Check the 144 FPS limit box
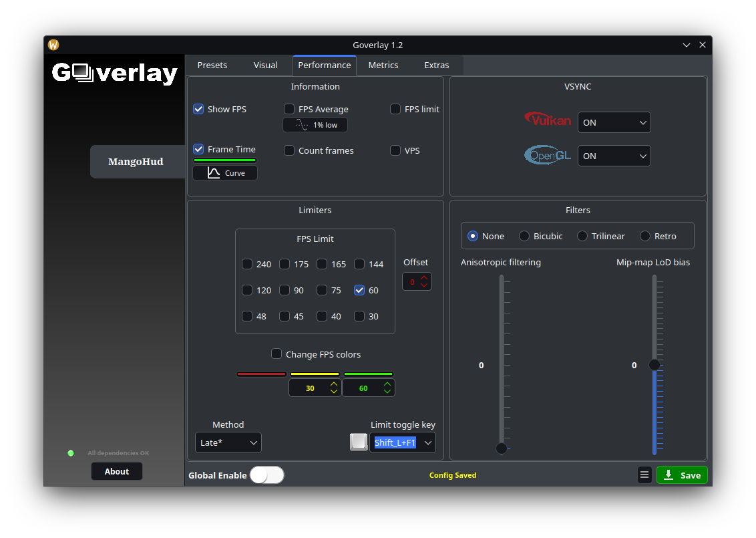This screenshot has width=756, height=538. pos(359,264)
